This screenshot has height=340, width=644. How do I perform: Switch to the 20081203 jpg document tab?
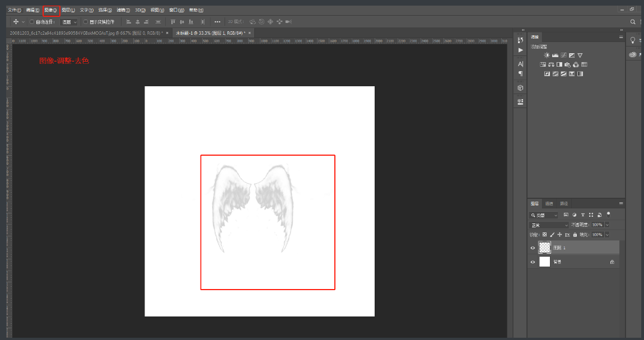pyautogui.click(x=89, y=33)
